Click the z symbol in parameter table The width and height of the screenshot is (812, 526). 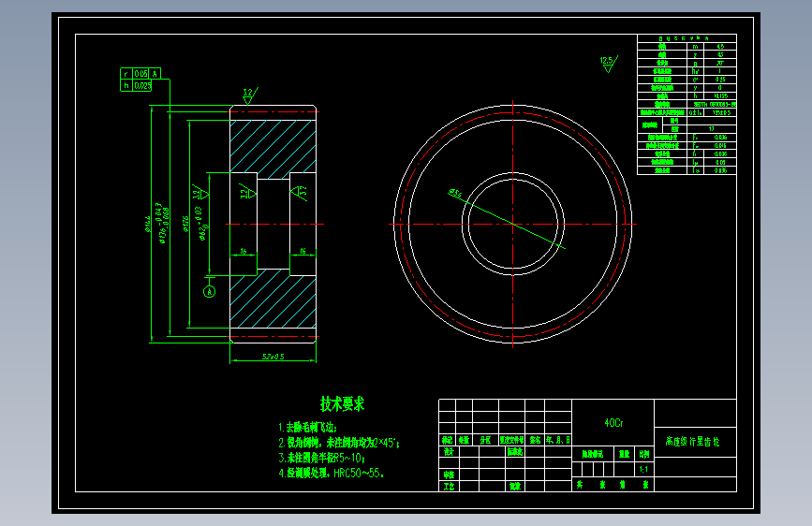tap(695, 55)
